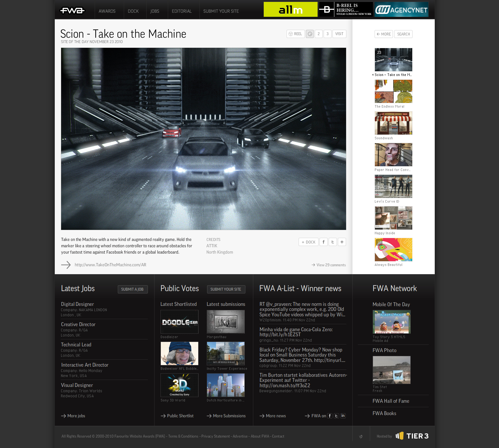This screenshot has height=448, width=499.
Task: Open the Doodleizer shortlisted thumbnail
Action: (x=180, y=322)
